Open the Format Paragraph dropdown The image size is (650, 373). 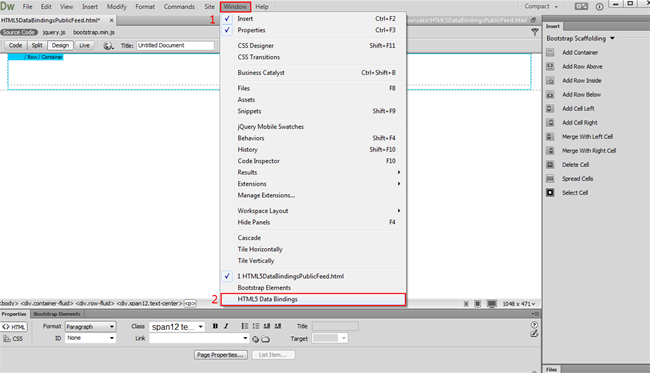90,327
